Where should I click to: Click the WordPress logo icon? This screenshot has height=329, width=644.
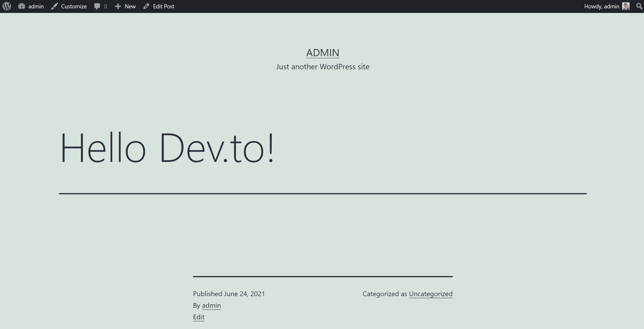click(7, 6)
